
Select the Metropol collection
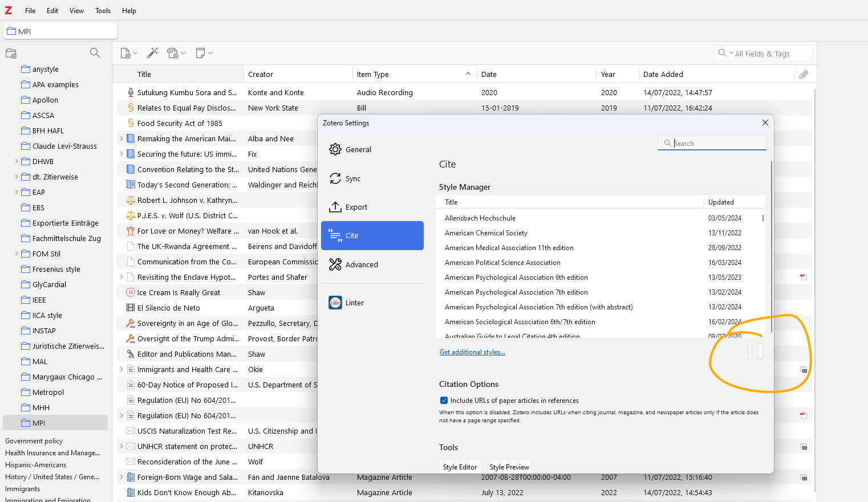coord(55,392)
